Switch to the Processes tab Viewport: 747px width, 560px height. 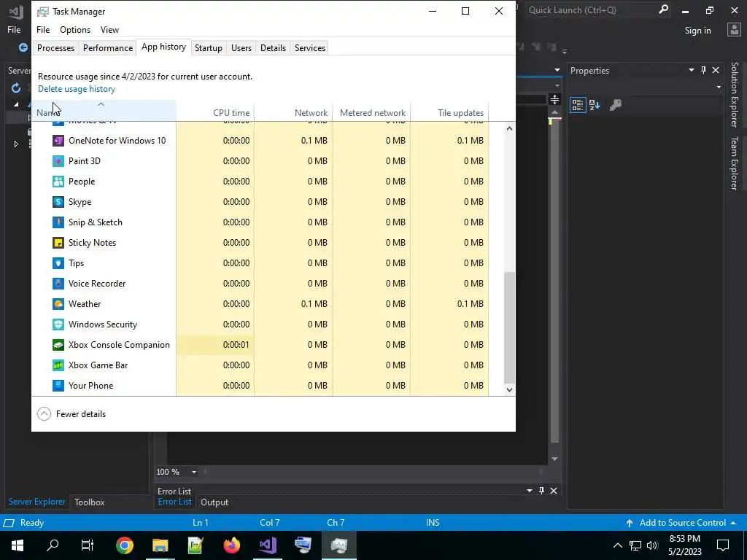point(55,48)
